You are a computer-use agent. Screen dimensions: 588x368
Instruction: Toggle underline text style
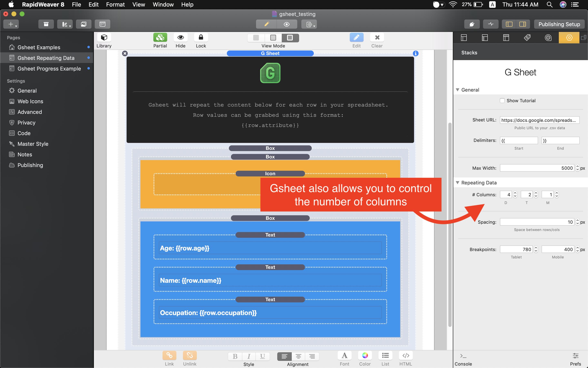(263, 356)
